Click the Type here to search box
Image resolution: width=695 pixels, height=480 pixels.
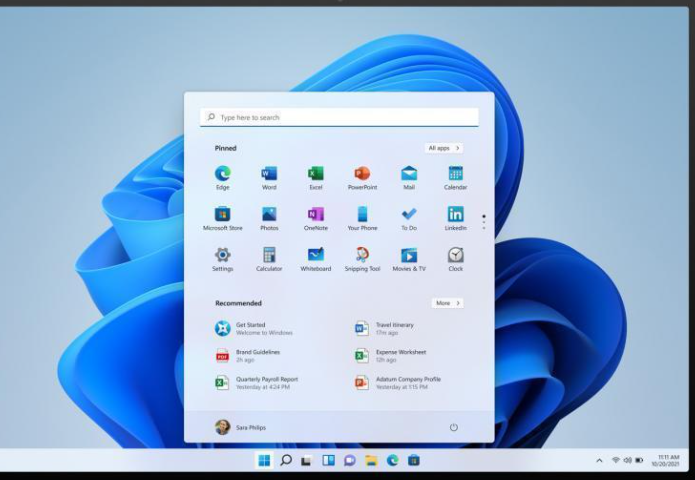tap(339, 117)
